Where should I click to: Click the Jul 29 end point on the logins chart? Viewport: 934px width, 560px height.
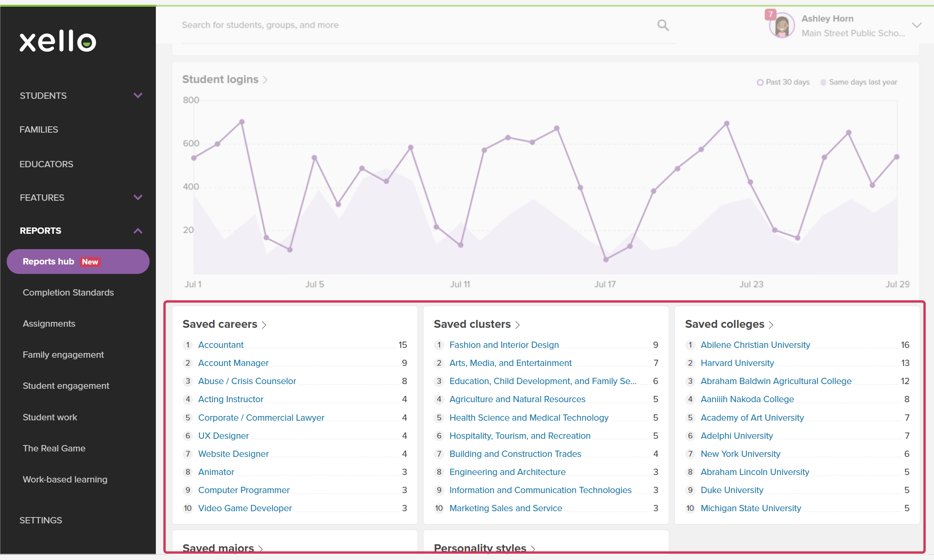[897, 157]
